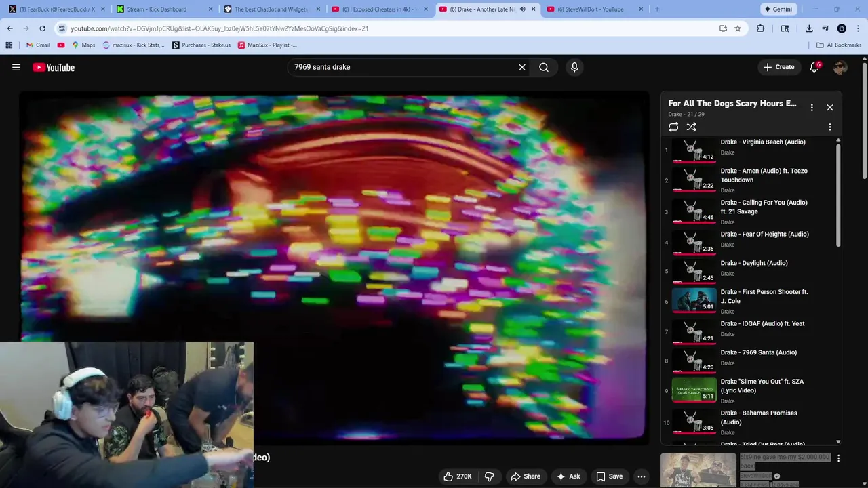This screenshot has height=488, width=868.
Task: Switch to SteveWillDoIt - YouTube tab
Action: (x=594, y=9)
